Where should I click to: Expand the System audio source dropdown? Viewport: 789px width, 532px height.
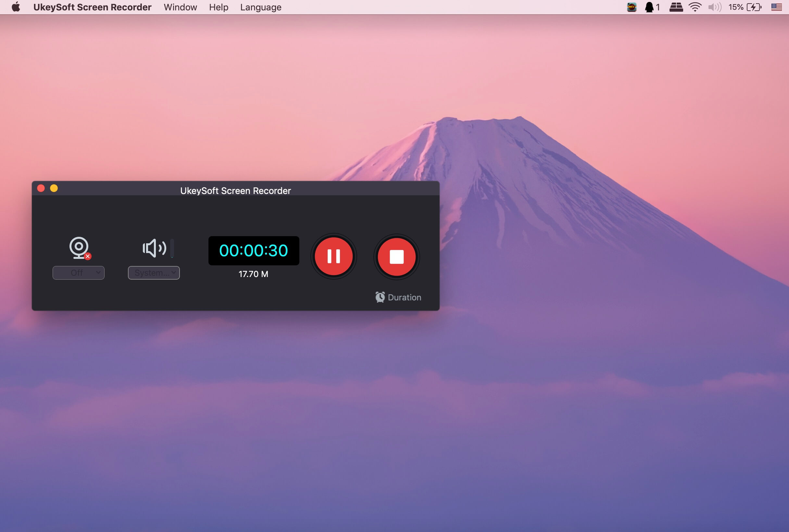point(153,272)
